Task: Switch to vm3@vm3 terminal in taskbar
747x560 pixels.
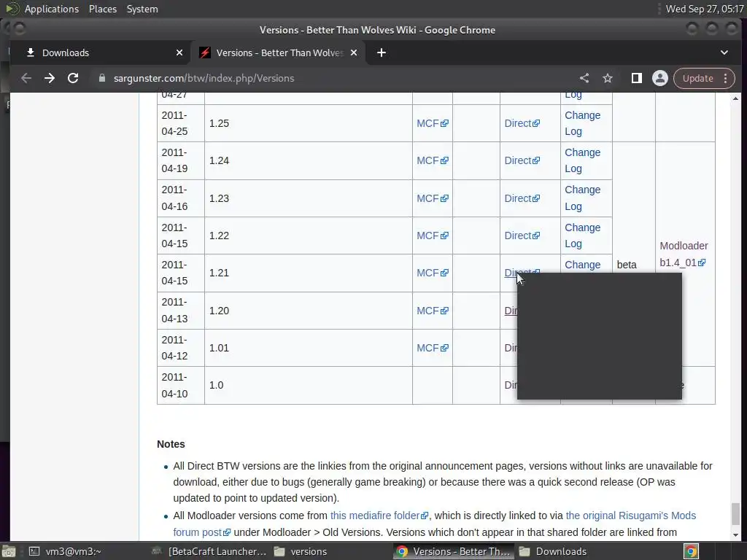Action: pos(66,551)
